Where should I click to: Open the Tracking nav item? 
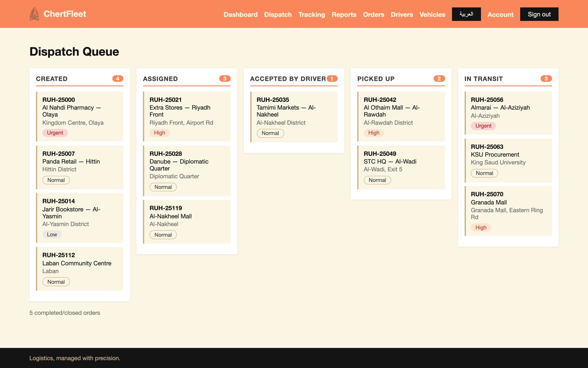(x=312, y=14)
